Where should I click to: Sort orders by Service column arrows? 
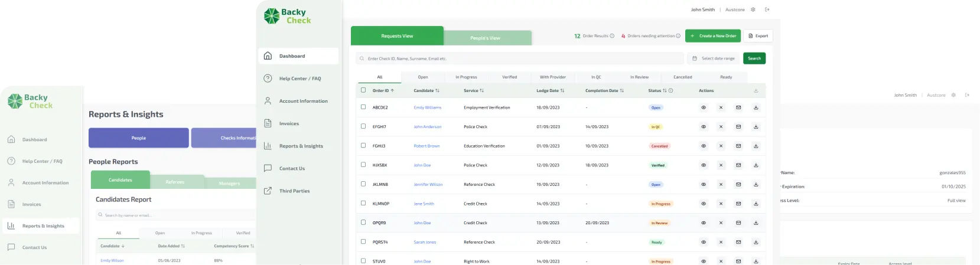click(482, 91)
